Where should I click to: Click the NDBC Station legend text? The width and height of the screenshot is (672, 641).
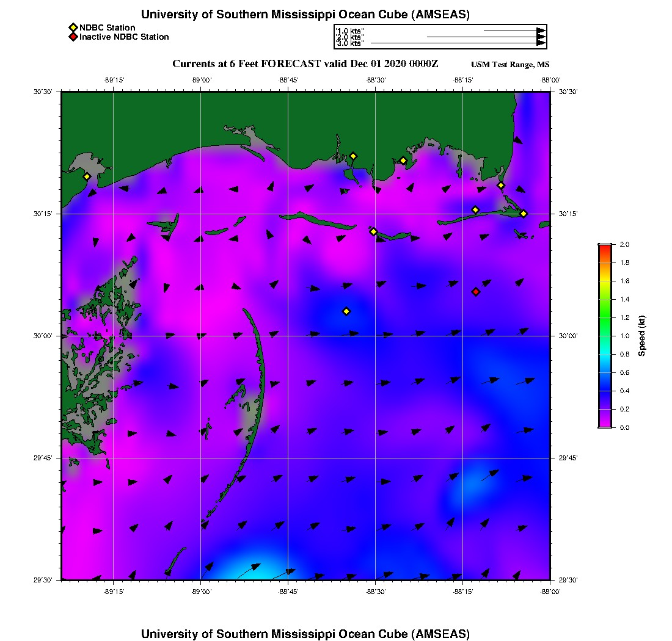click(107, 27)
